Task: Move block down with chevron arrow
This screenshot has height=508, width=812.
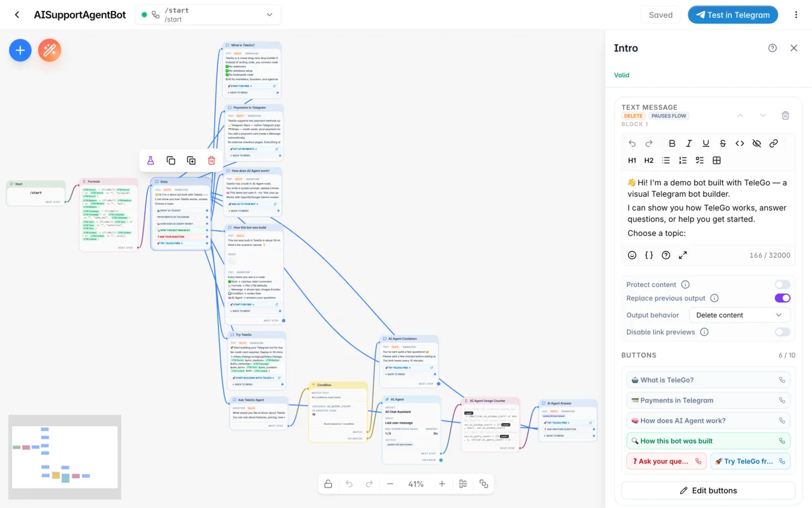Action: [763, 116]
